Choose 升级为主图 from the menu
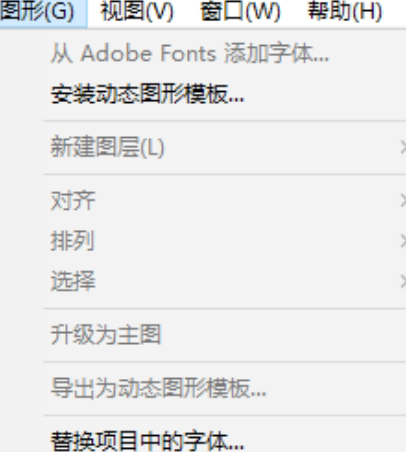Screen dimensions: 406x452 point(225,335)
